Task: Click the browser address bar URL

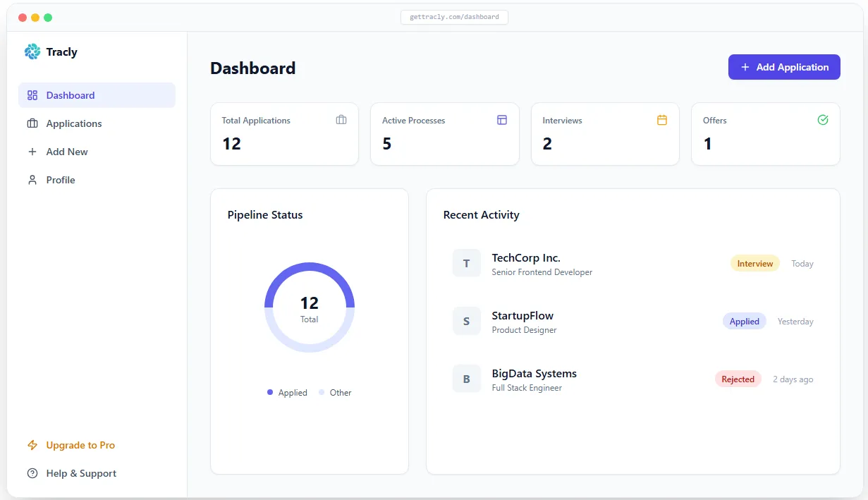Action: pyautogui.click(x=454, y=17)
